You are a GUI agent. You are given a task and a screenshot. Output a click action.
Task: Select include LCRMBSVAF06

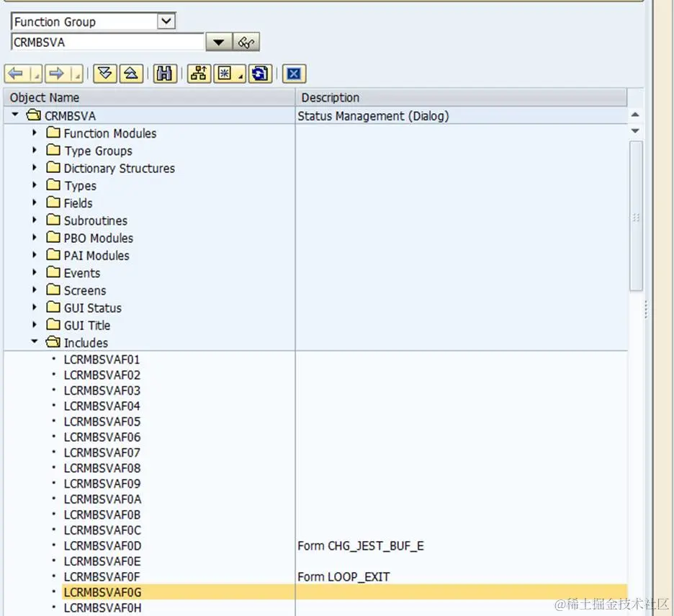pos(102,437)
